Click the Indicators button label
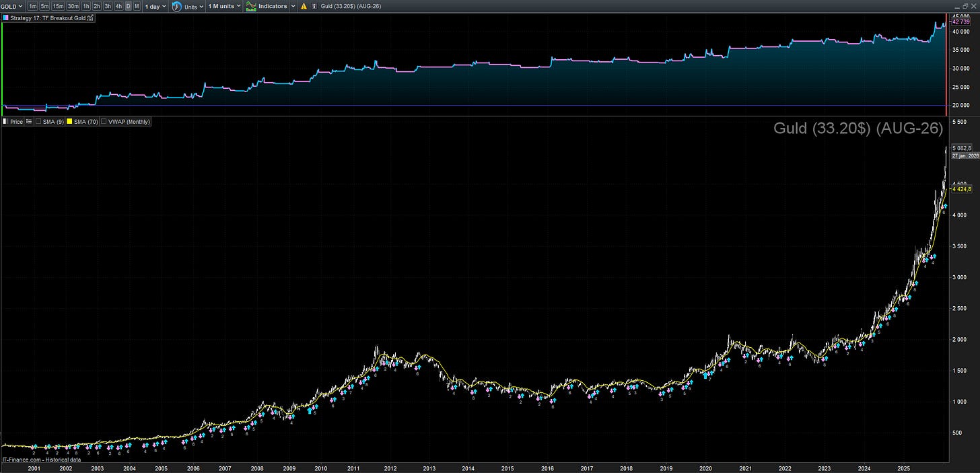The width and height of the screenshot is (980, 473). (x=273, y=6)
